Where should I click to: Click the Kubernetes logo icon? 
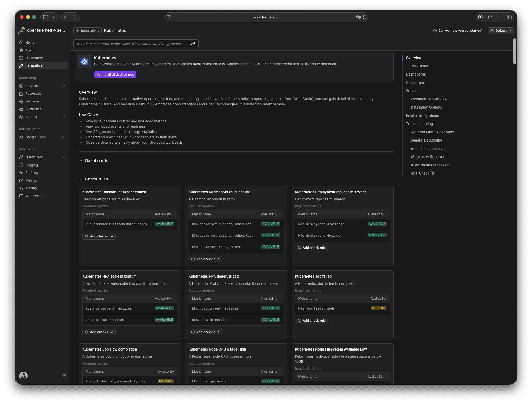[x=84, y=62]
